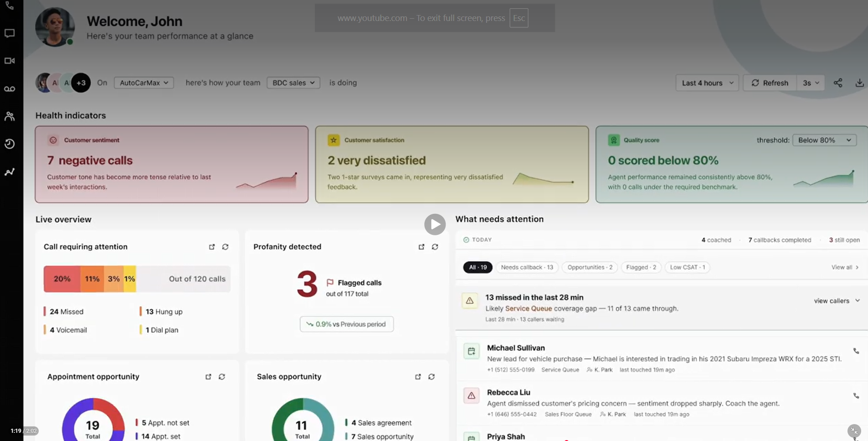Click the 4 Sales agreement legend entry
Viewport: 868px width, 441px height.
click(378, 423)
